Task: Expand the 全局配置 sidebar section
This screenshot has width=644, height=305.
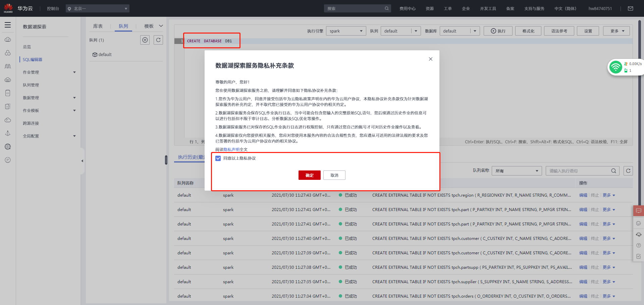Action: click(74, 136)
